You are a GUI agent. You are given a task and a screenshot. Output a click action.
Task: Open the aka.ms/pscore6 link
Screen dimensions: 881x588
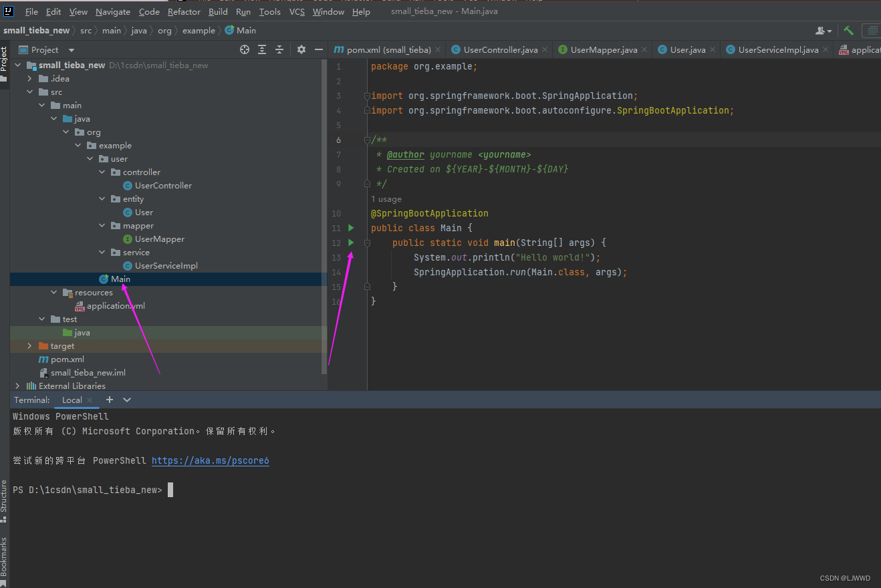tap(210, 460)
